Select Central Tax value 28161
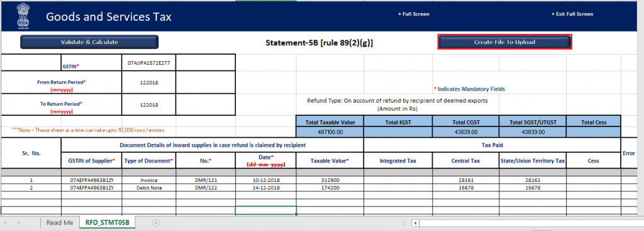 pos(466,180)
